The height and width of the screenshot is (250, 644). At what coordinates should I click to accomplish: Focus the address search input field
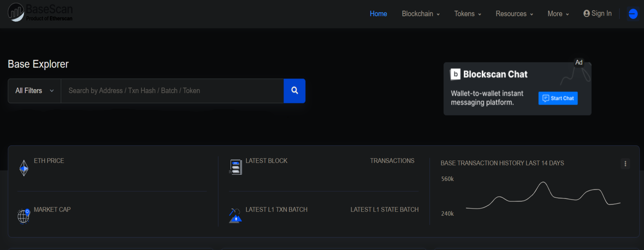[x=172, y=91]
